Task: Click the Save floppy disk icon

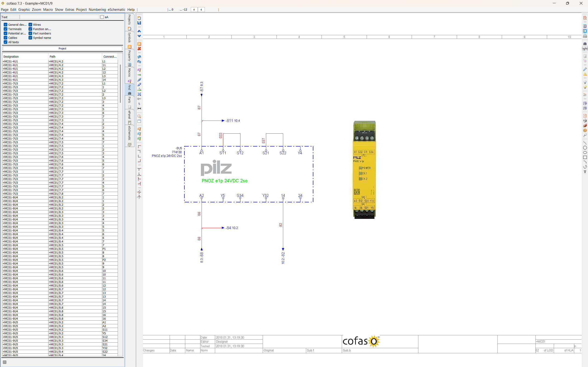Action: [x=139, y=23]
